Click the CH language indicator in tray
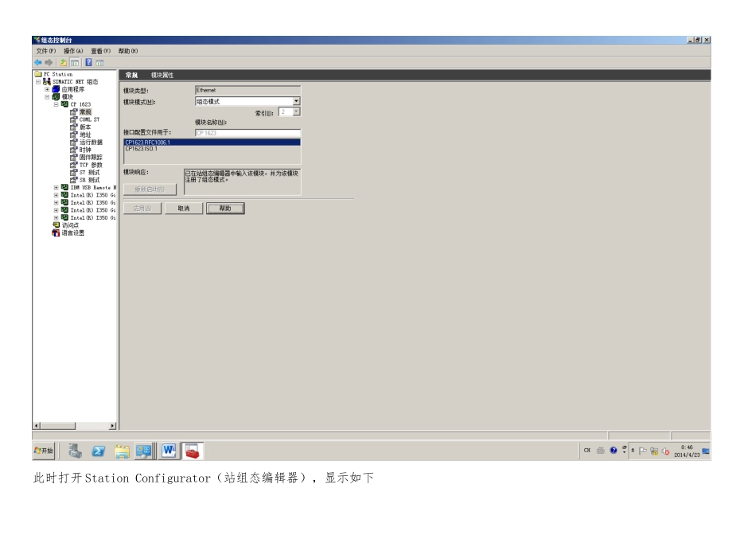 [x=586, y=451]
